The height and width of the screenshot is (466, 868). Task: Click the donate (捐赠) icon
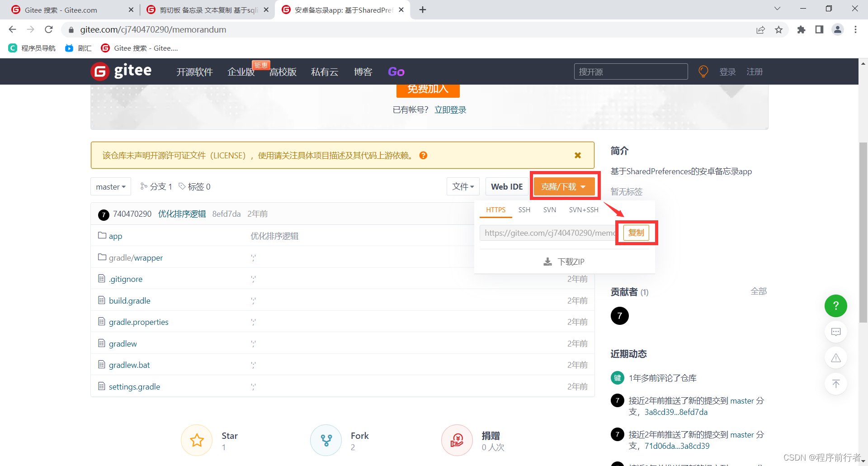(x=457, y=440)
